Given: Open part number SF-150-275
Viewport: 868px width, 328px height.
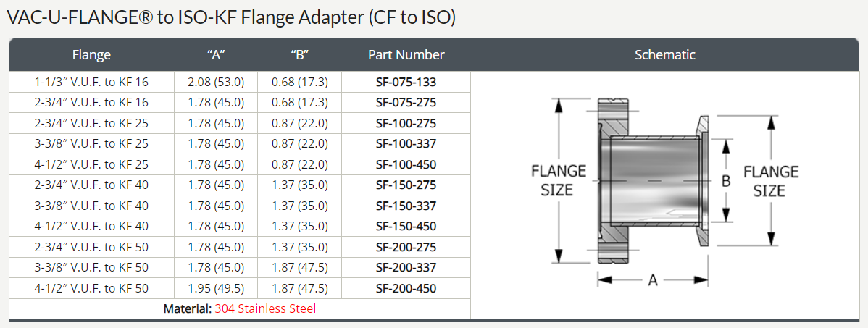Looking at the screenshot, I should (x=406, y=185).
